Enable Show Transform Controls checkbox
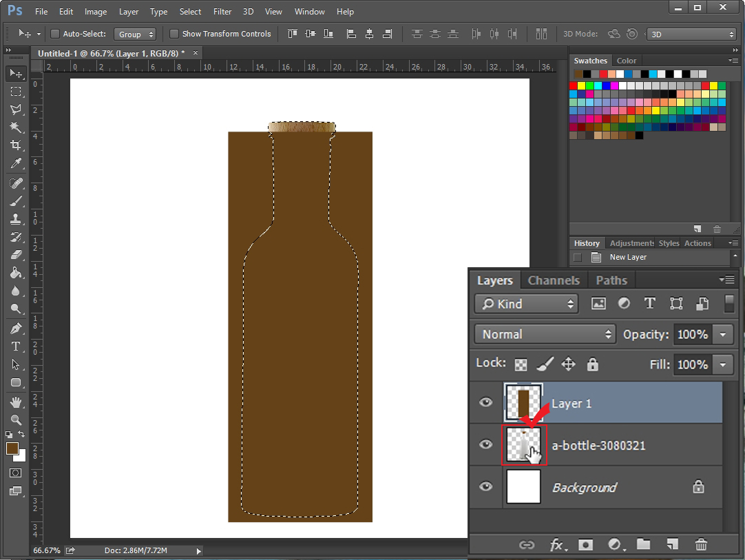Screen dimensions: 745x560 pyautogui.click(x=174, y=34)
